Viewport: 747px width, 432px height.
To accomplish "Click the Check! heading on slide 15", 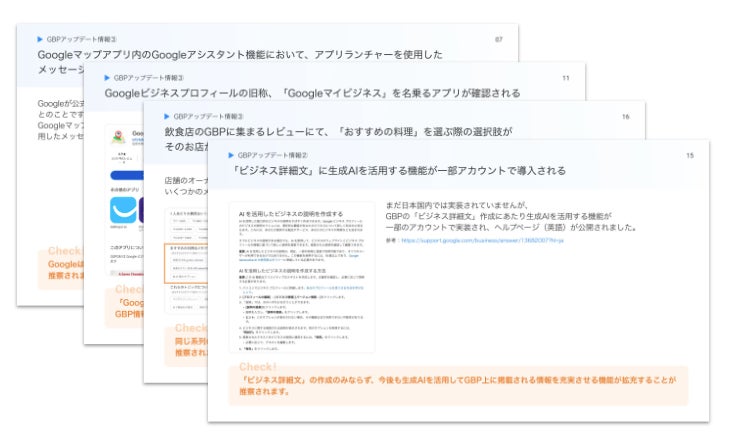I will point(258,367).
